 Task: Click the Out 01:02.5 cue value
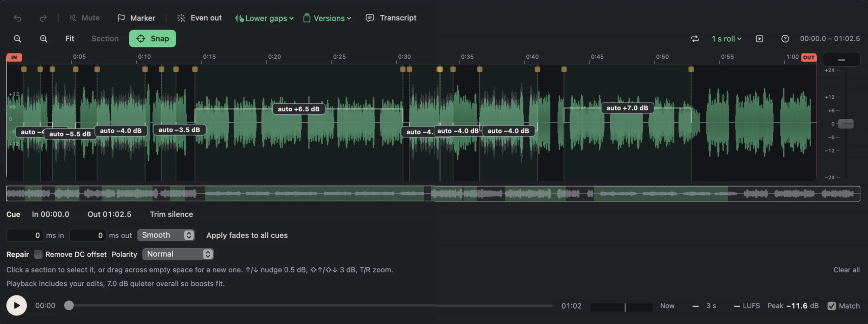(x=109, y=214)
